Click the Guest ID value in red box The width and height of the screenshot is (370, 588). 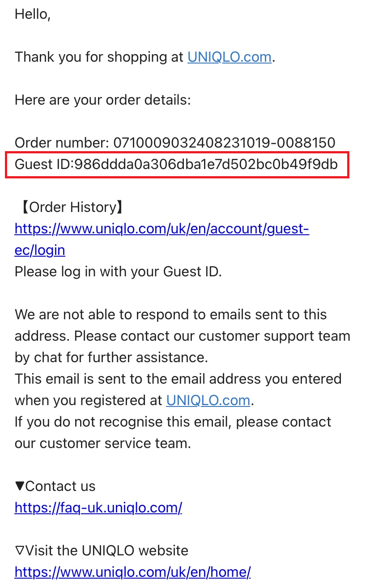click(x=206, y=165)
